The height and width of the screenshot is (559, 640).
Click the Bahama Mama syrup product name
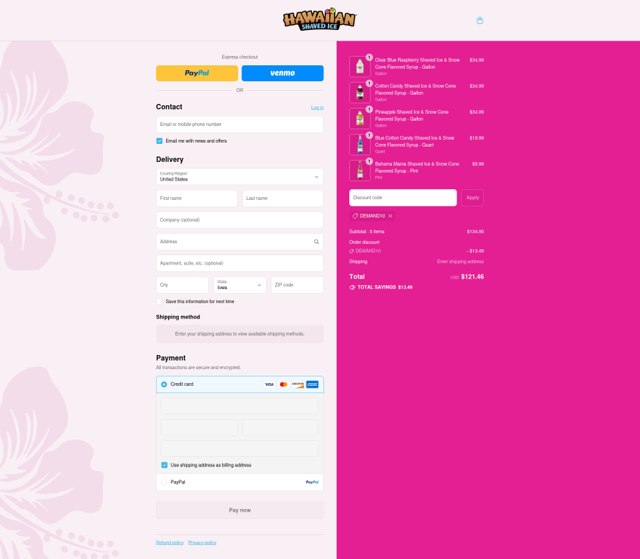(x=417, y=167)
